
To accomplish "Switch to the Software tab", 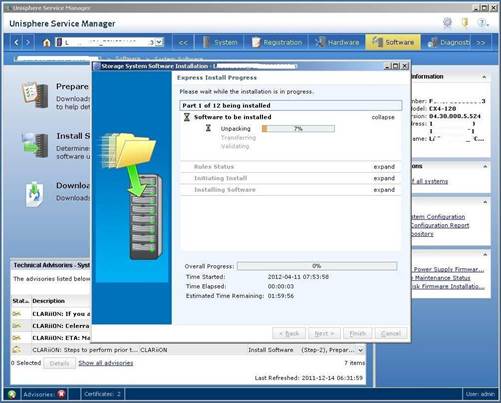I will coord(393,42).
